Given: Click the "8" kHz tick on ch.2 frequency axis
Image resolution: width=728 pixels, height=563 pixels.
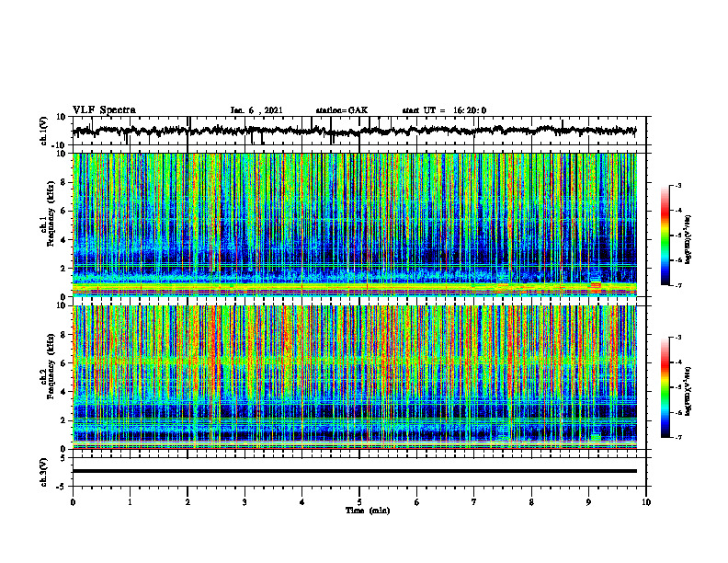Looking at the screenshot, I should (64, 335).
